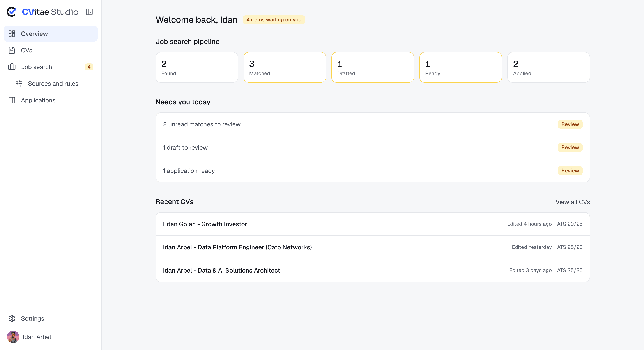Open the Matched pipeline card
This screenshot has height=350, width=644.
(285, 67)
